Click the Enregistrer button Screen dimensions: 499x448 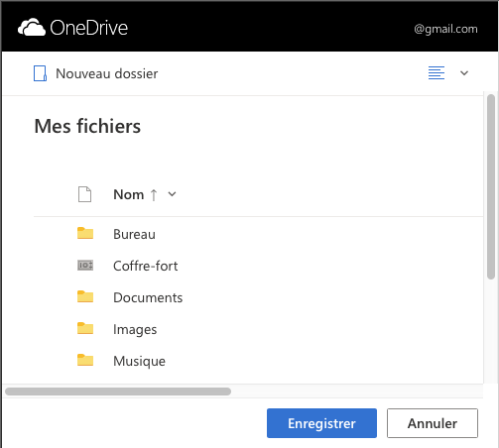pyautogui.click(x=321, y=423)
